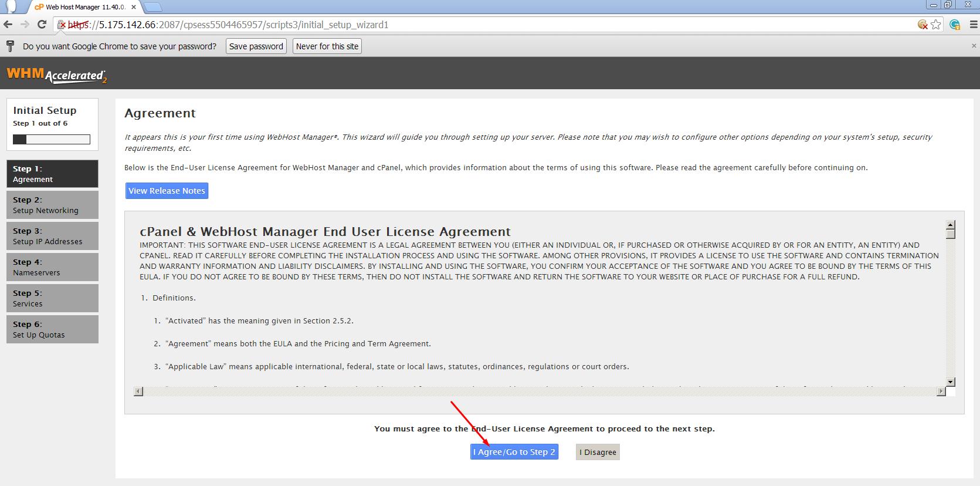
Task: Bookmark this page with the star icon
Action: pos(936,25)
